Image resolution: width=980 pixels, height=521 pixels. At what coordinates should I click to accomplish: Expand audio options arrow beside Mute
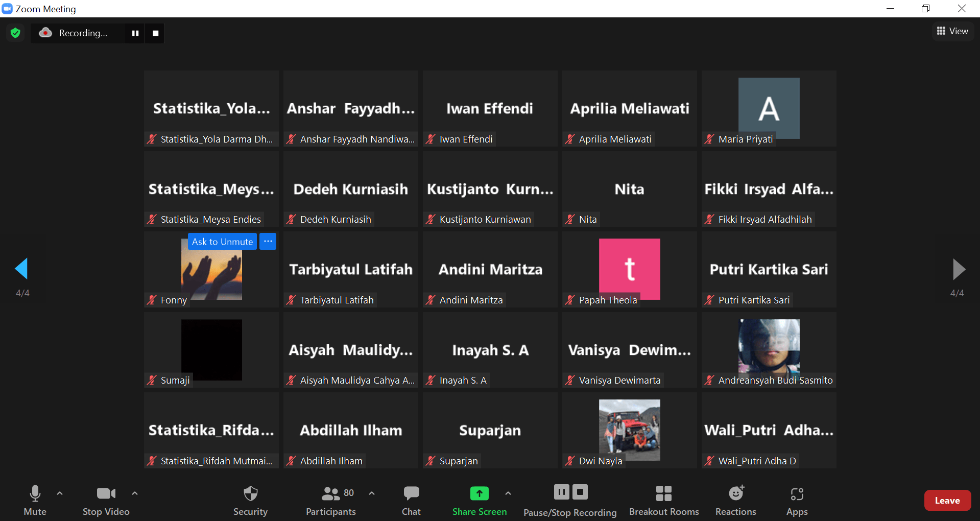(60, 493)
